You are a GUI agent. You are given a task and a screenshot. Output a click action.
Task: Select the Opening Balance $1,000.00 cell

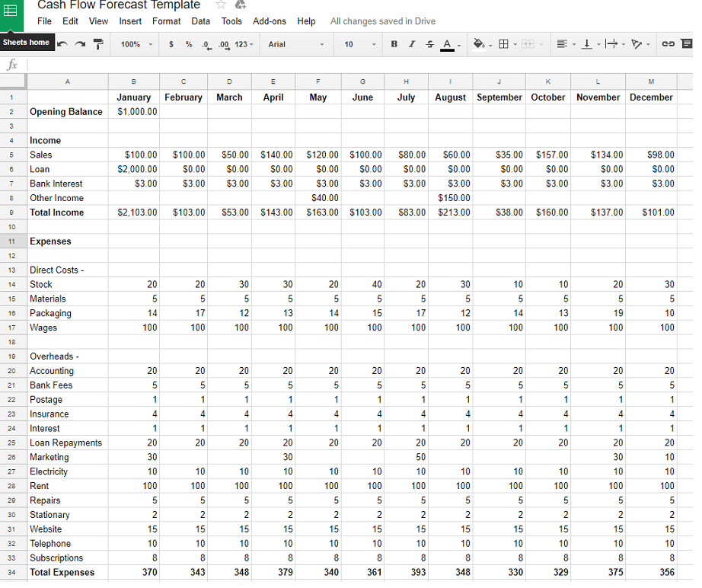tap(138, 112)
